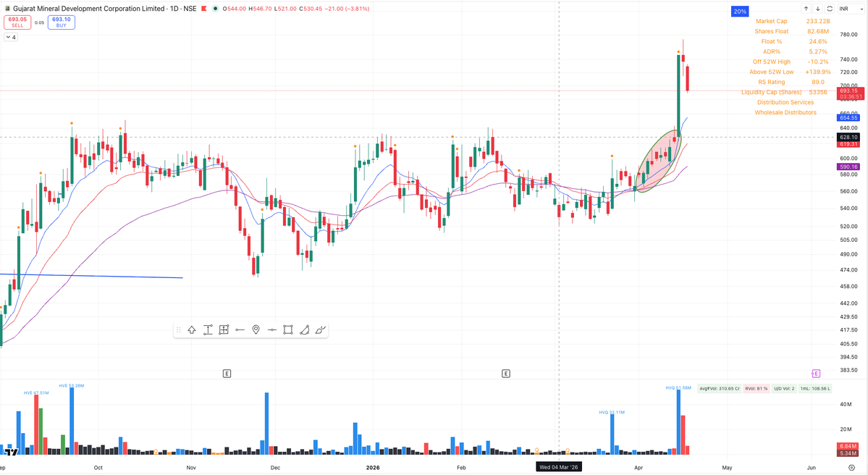Select the location pin tool
The image size is (868, 475).
coord(256,330)
